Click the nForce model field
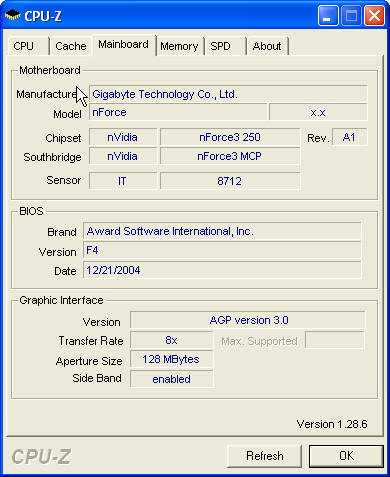This screenshot has height=477, width=390. (x=178, y=112)
